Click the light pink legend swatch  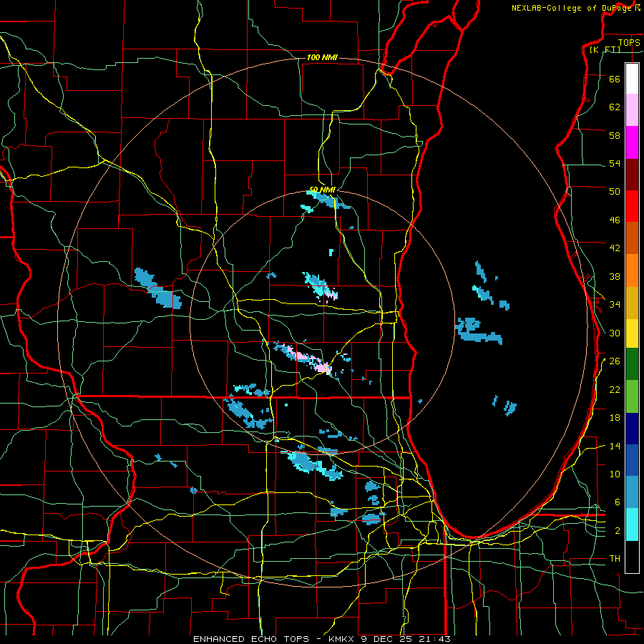pyautogui.click(x=632, y=109)
